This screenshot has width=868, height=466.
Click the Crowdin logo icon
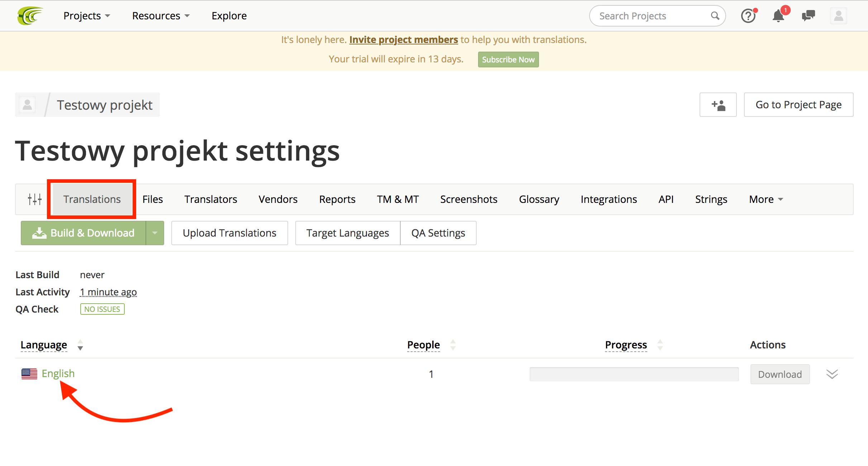coord(30,16)
